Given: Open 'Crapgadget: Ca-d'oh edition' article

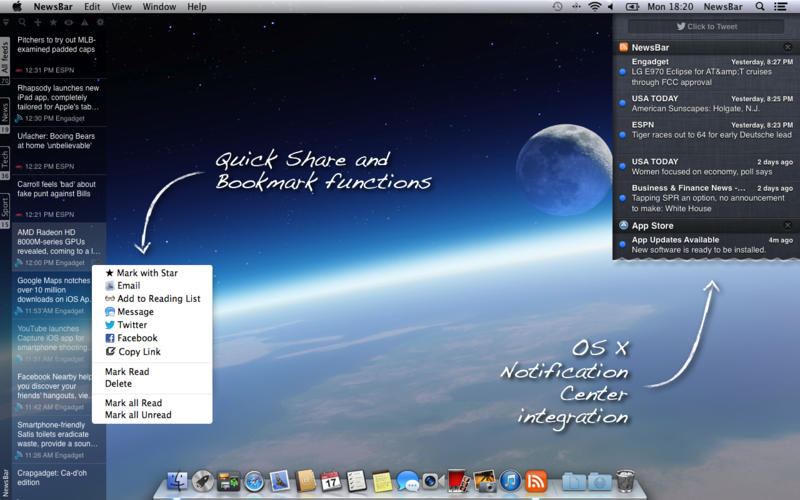Looking at the screenshot, I should pyautogui.click(x=59, y=482).
